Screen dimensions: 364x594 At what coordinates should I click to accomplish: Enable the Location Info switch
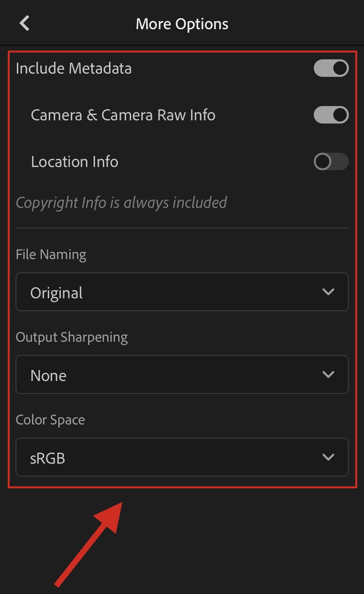pos(331,161)
